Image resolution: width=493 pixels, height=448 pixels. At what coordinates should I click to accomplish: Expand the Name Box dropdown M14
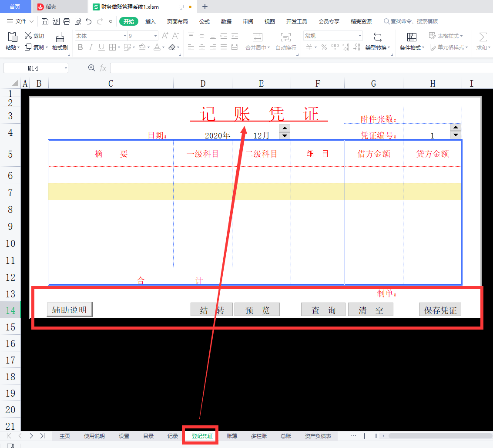tap(66, 68)
